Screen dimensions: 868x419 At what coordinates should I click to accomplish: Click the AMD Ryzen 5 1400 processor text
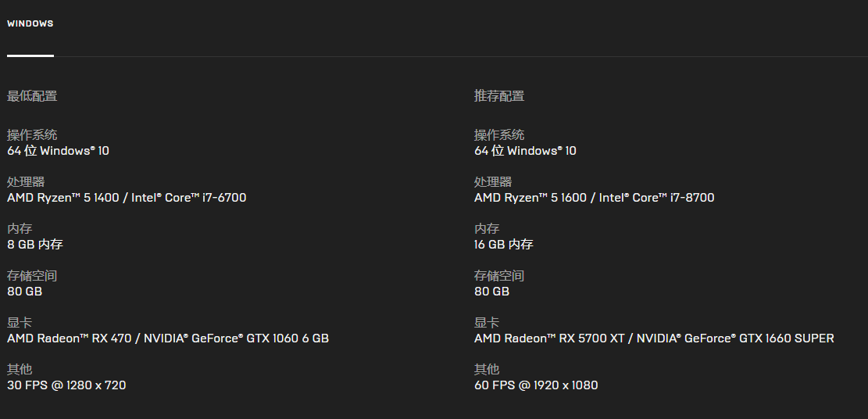coord(63,198)
